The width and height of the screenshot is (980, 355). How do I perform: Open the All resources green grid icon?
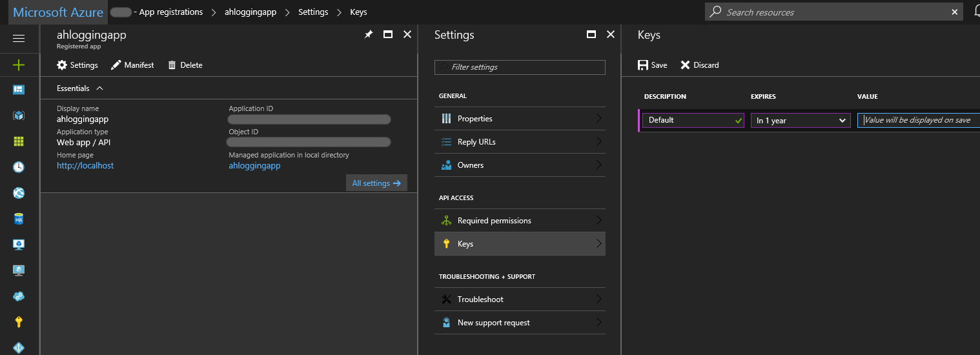19,141
